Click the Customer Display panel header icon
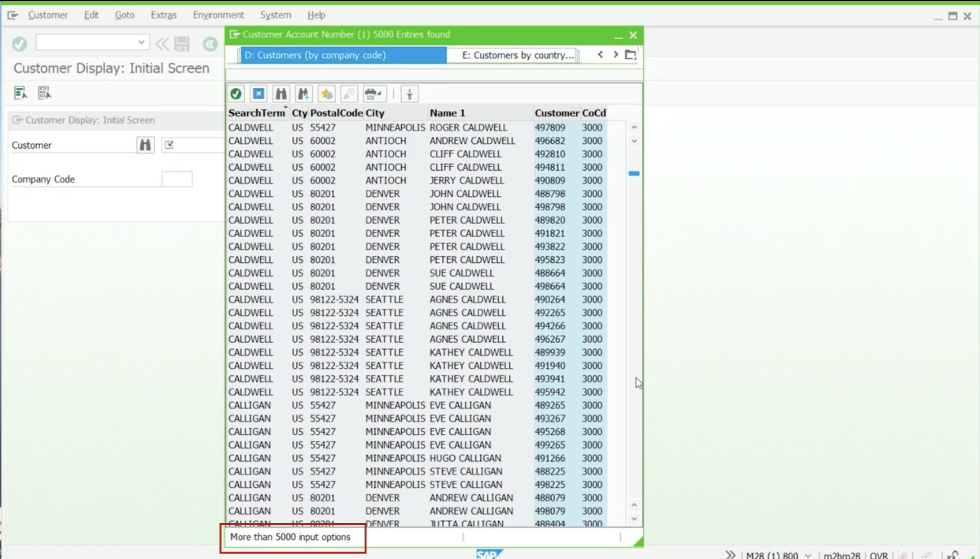 click(x=18, y=120)
